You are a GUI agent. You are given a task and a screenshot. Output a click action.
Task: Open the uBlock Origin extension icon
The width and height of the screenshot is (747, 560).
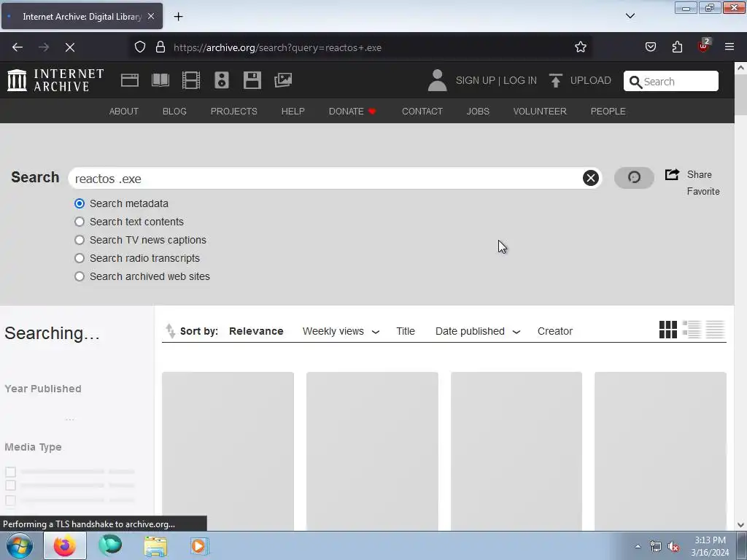(x=703, y=46)
